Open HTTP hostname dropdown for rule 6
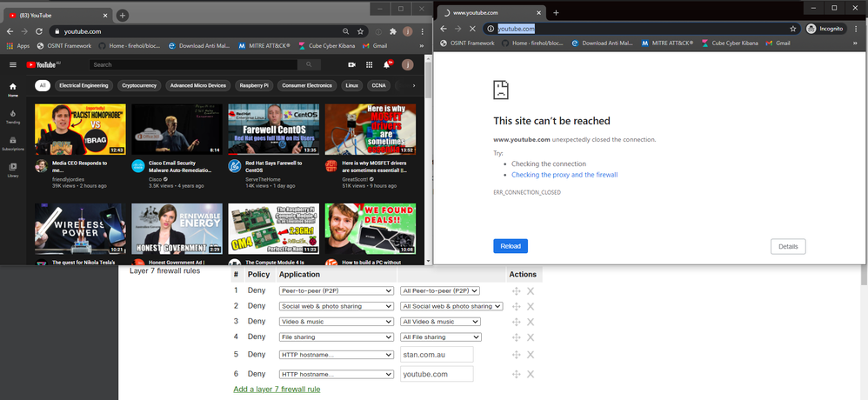 pyautogui.click(x=336, y=374)
